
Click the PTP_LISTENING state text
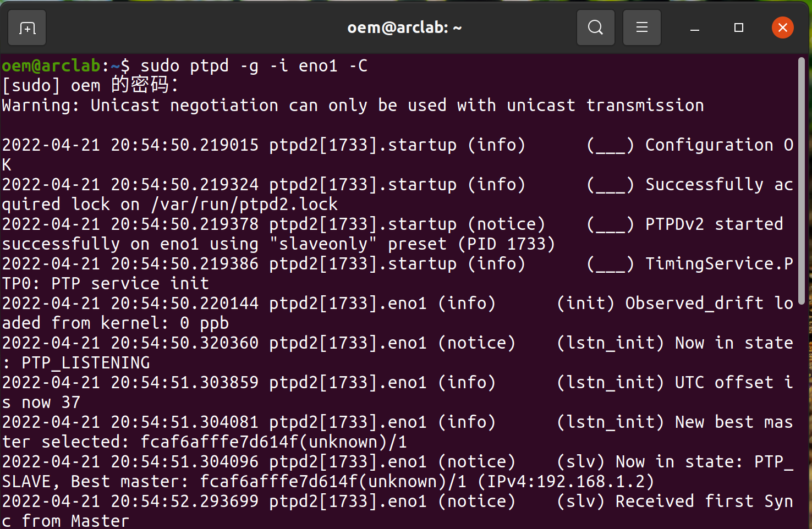click(85, 362)
